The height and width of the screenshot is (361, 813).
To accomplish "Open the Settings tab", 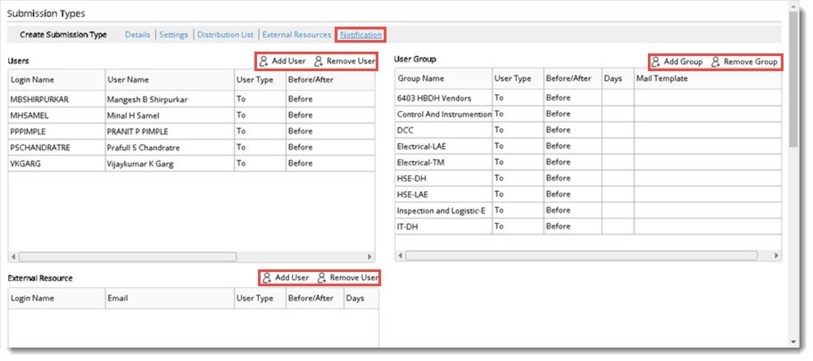I will point(173,35).
